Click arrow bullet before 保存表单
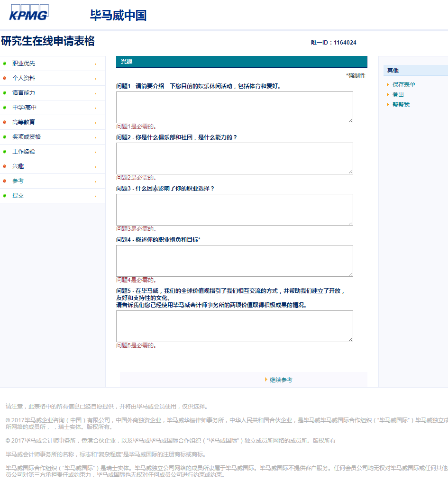The image size is (448, 481). (x=388, y=85)
